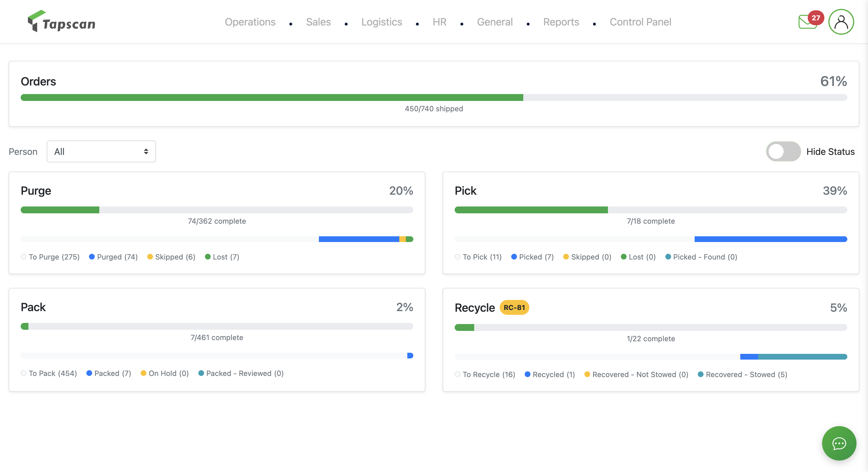The image size is (868, 472).
Task: Open the Reports menu item
Action: tap(561, 22)
